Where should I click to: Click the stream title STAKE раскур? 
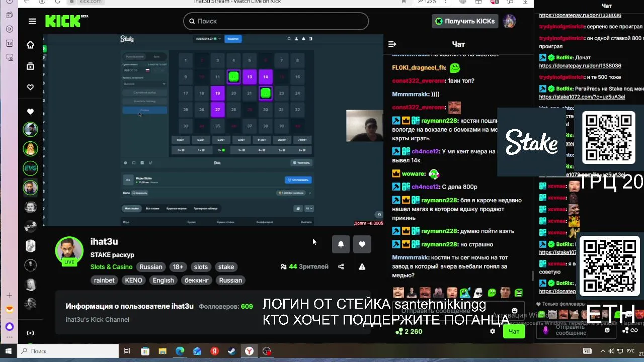112,255
